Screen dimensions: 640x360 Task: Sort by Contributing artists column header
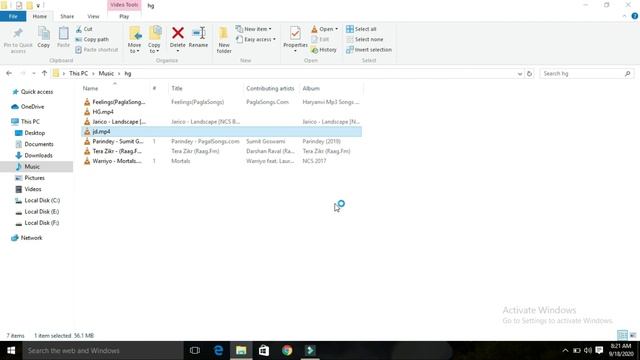tap(270, 89)
